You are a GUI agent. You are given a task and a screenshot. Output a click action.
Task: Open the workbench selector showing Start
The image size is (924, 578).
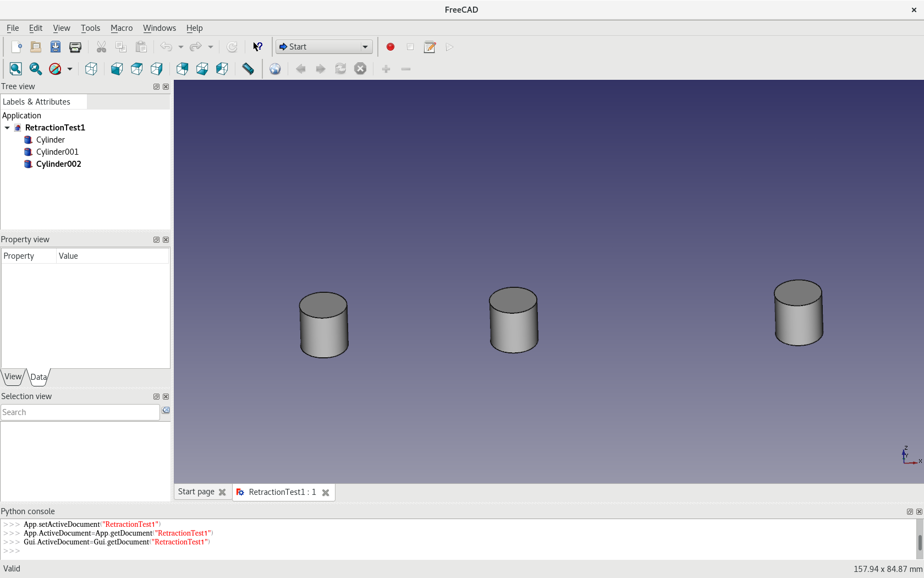tap(324, 47)
